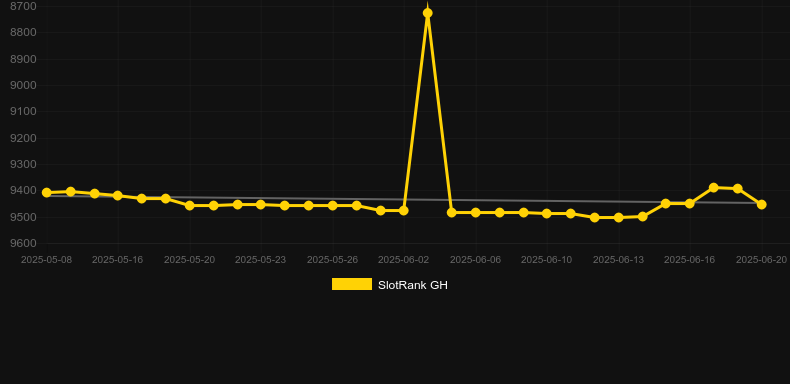Click the 2025-06-20 x-axis date label
Image resolution: width=790 pixels, height=384 pixels.
click(x=762, y=260)
